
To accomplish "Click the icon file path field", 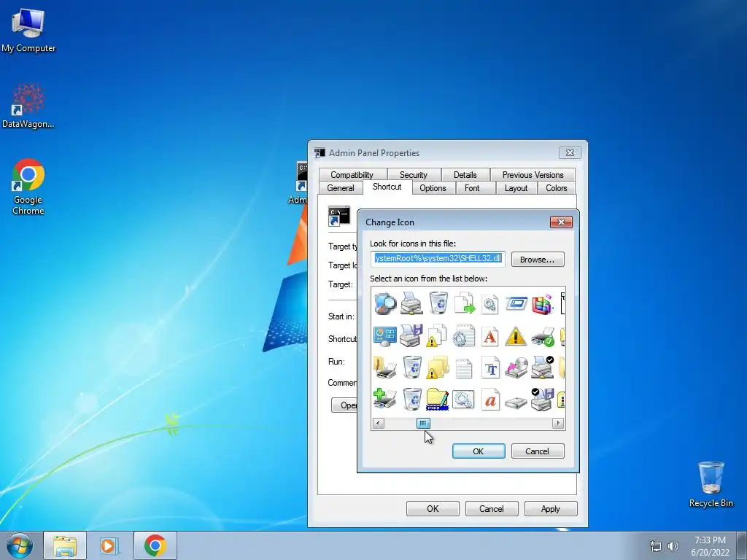I will coord(438,259).
